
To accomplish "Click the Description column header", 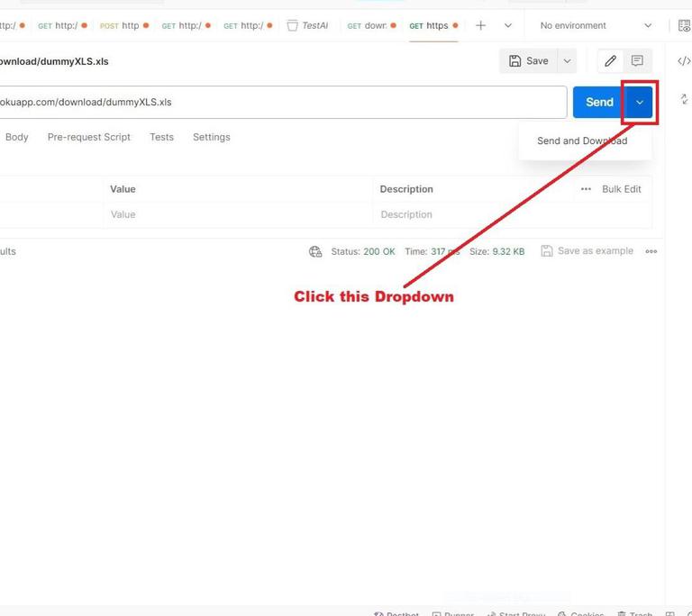I will pos(406,189).
